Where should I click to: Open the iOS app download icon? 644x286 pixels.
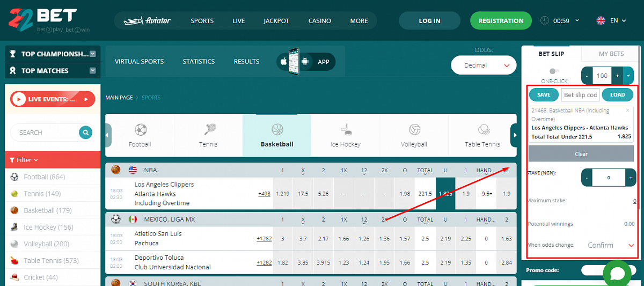(x=283, y=62)
